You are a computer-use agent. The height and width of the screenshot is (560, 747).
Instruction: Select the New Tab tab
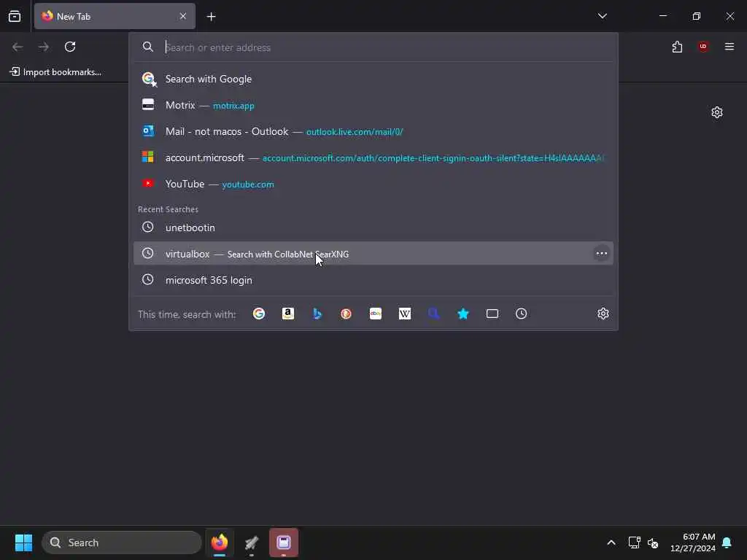[115, 16]
